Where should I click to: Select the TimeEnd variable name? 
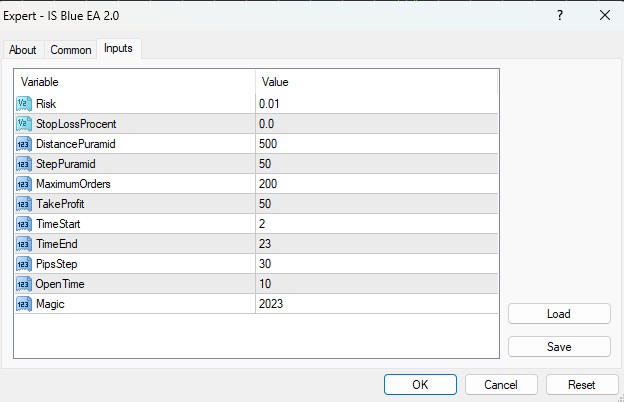click(57, 244)
